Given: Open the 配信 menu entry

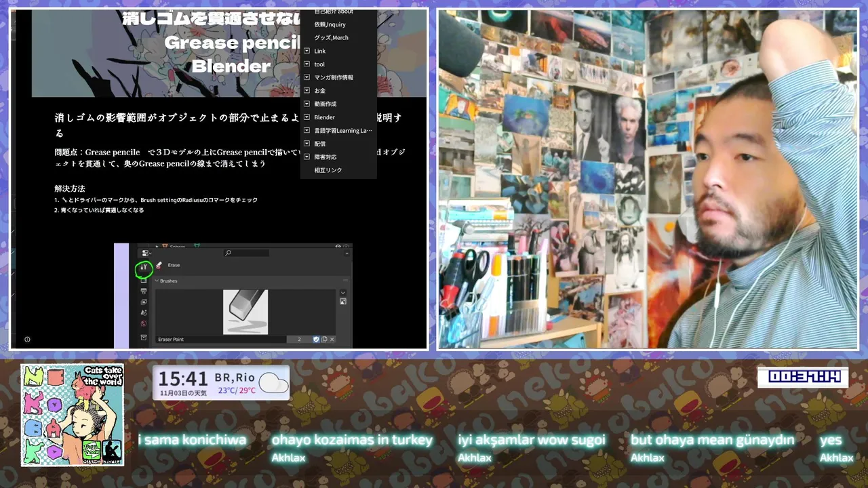Looking at the screenshot, I should tap(319, 144).
